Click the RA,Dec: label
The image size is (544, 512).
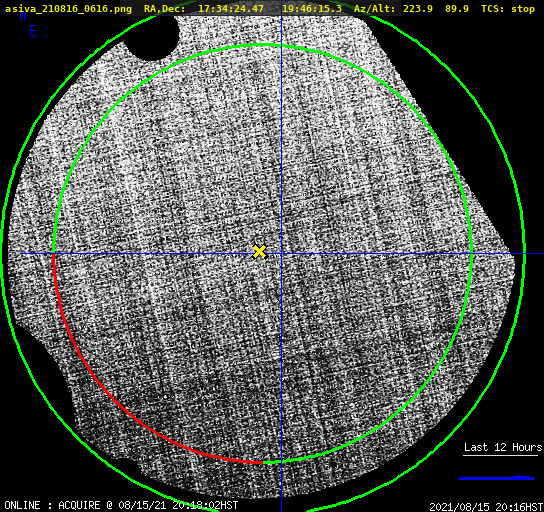click(x=164, y=9)
